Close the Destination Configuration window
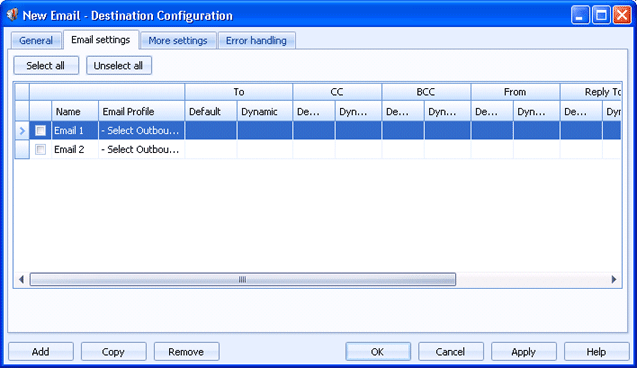 (622, 15)
